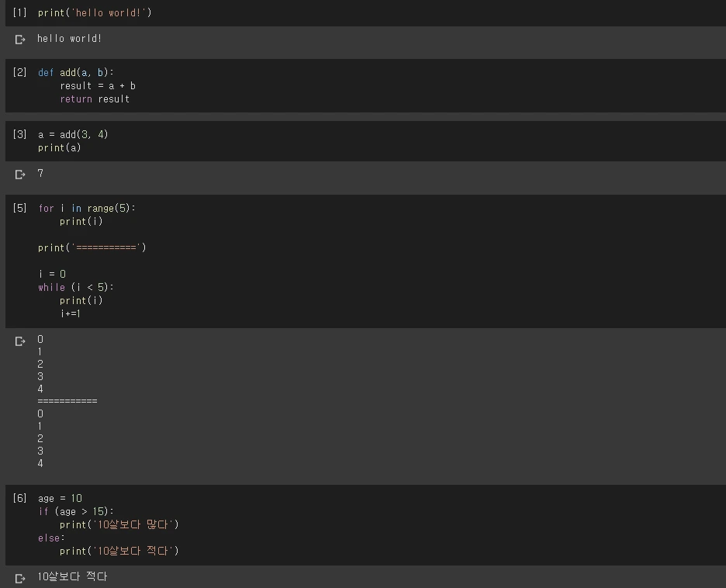Click the 'i = 0' line
The width and height of the screenshot is (726, 588).
pyautogui.click(x=52, y=274)
